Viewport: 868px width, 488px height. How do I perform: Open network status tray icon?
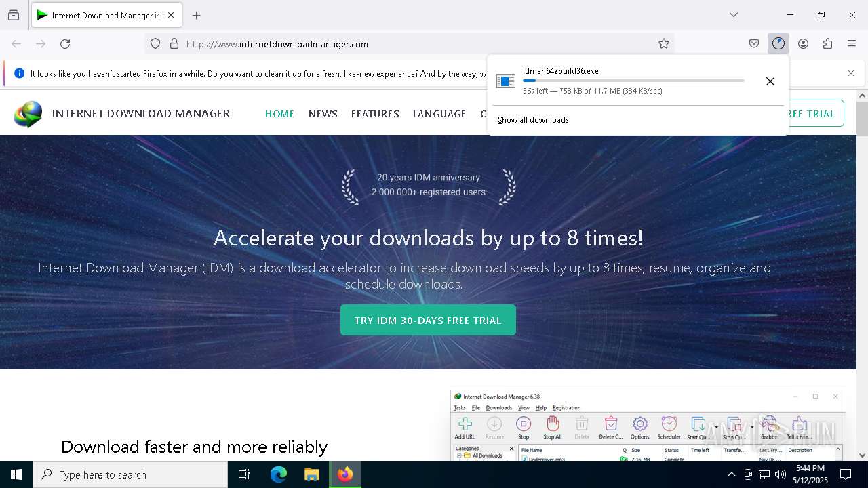coord(764,474)
